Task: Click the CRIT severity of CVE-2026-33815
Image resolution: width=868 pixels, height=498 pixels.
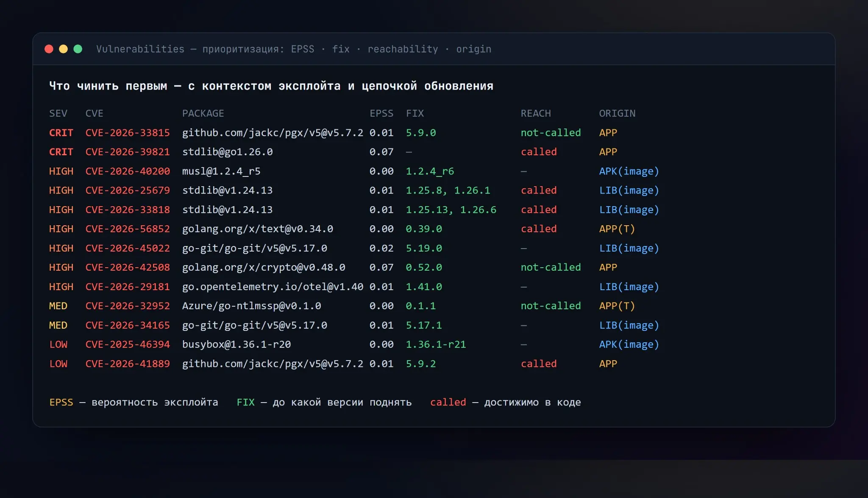Action: pyautogui.click(x=61, y=133)
